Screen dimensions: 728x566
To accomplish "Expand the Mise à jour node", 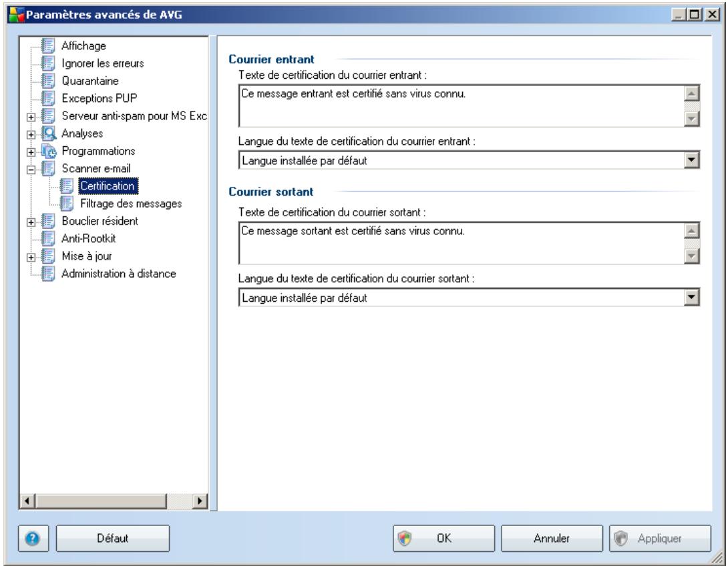I will [x=31, y=257].
